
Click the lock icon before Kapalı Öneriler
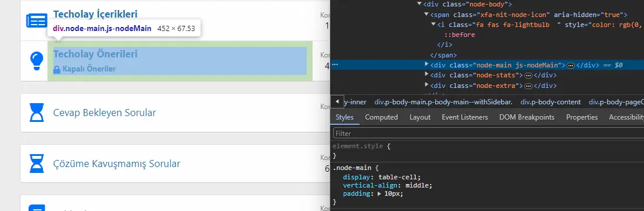(x=57, y=69)
